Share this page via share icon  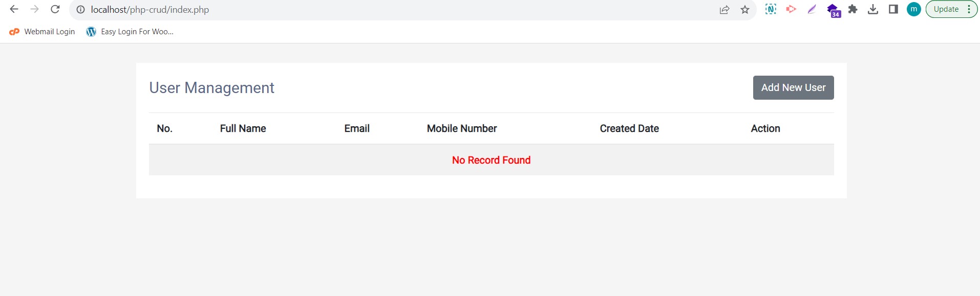tap(724, 10)
